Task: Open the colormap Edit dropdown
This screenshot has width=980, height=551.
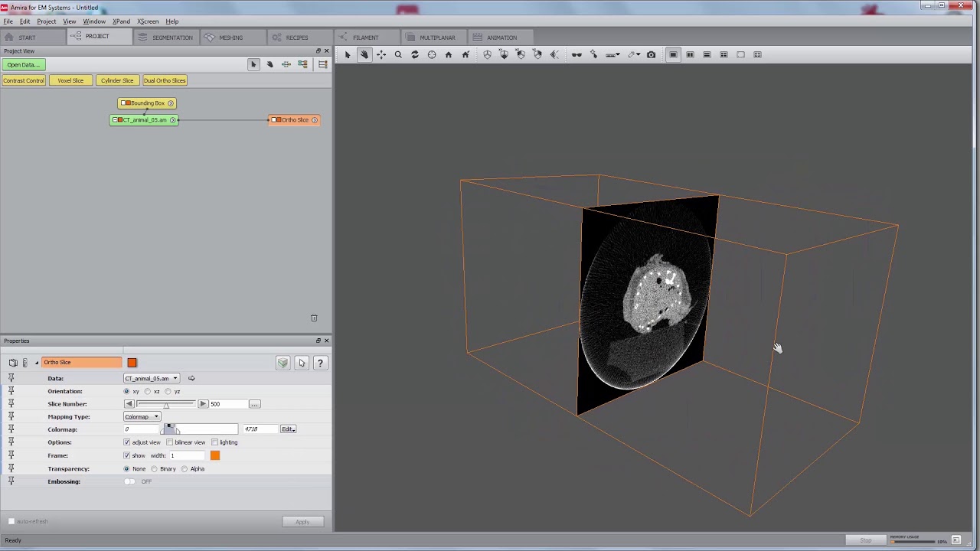Action: click(288, 429)
